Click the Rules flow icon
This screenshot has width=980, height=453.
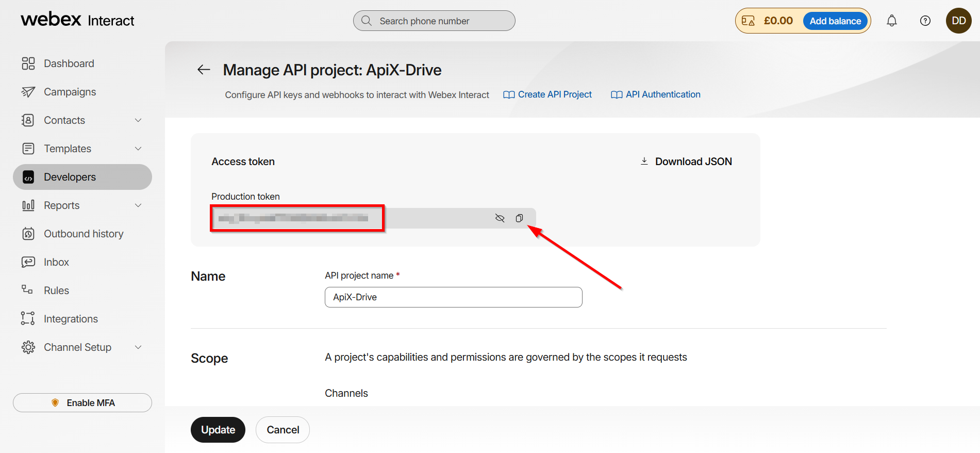coord(27,289)
